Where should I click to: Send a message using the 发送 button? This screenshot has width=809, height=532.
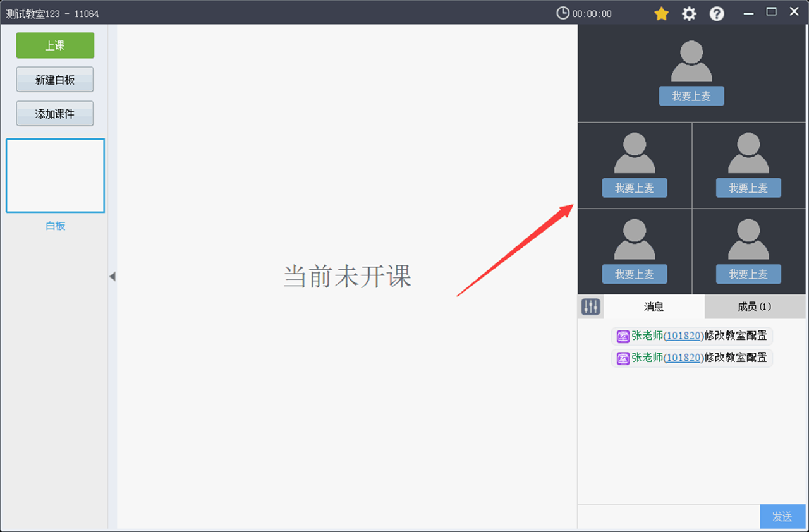(x=782, y=516)
